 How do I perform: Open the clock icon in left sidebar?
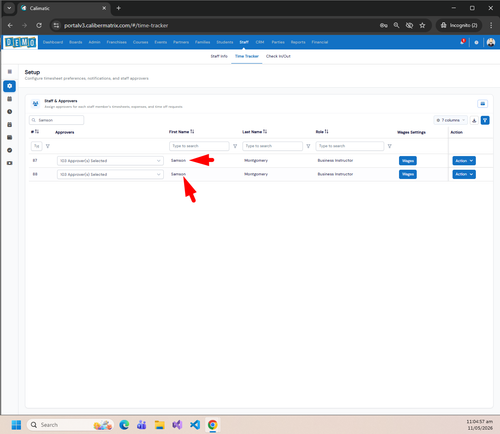click(x=9, y=112)
